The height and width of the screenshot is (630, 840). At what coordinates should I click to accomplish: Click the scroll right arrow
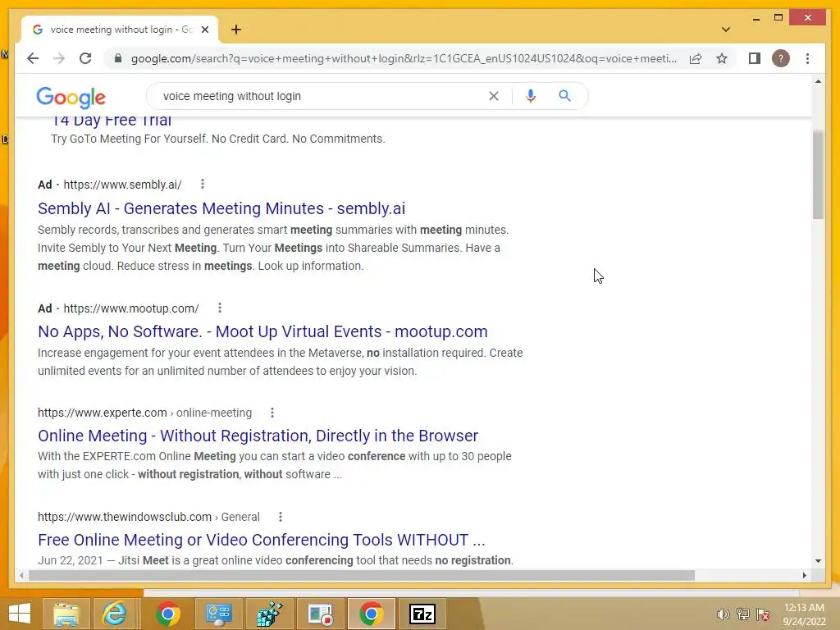click(x=804, y=575)
